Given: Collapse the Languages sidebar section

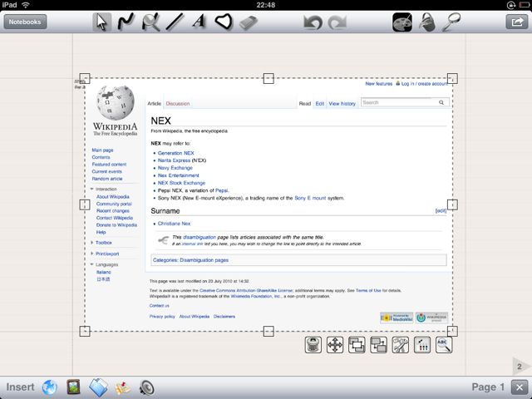Looking at the screenshot, I should (105, 264).
